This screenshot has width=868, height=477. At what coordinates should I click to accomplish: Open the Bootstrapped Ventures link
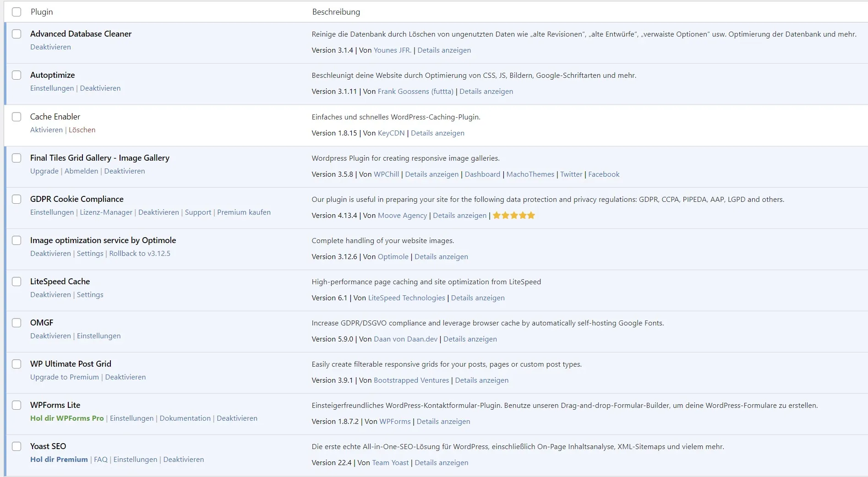pyautogui.click(x=411, y=380)
